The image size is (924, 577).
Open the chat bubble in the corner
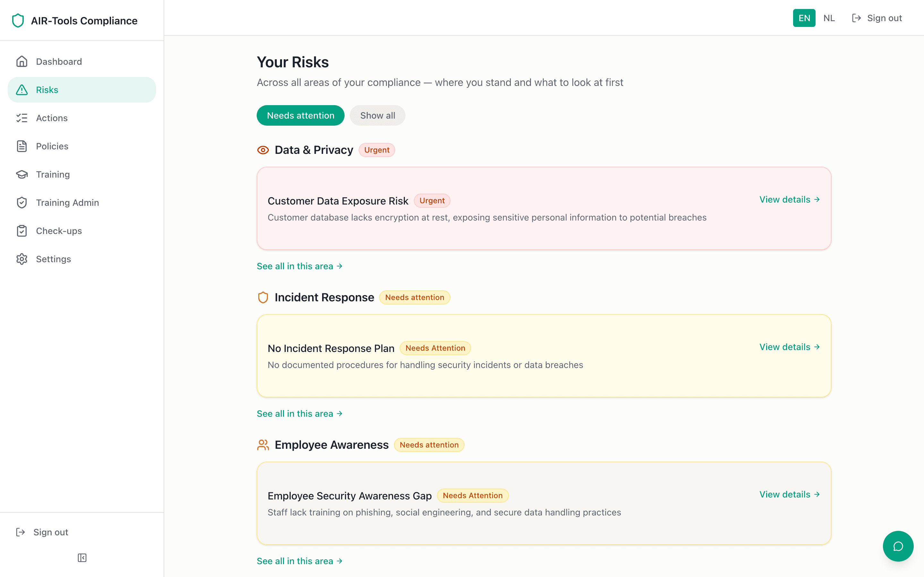(898, 546)
